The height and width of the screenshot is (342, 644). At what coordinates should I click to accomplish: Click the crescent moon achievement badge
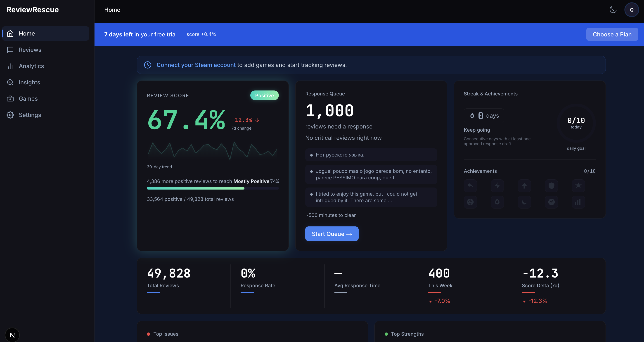tap(524, 202)
